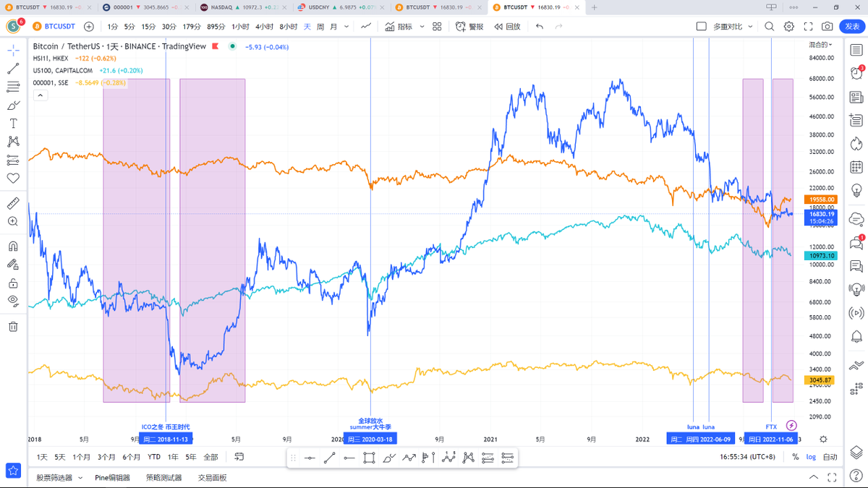Click the 发表 publish button
Viewport: 868px width, 488px height.
[x=852, y=27]
